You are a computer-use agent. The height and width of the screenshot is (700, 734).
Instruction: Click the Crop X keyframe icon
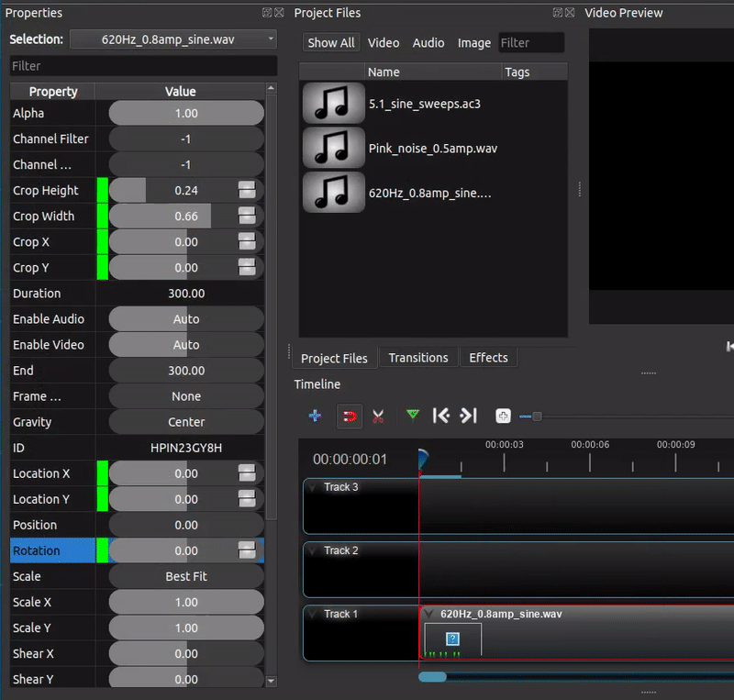[247, 241]
